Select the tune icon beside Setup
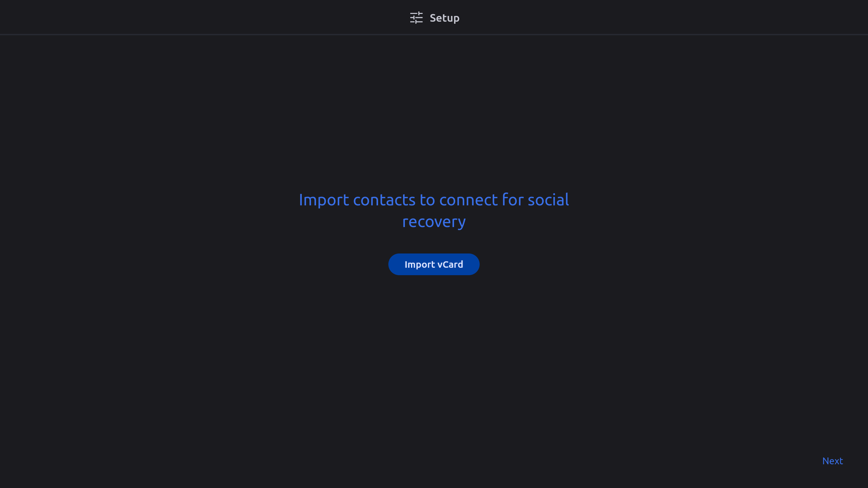The height and width of the screenshot is (488, 868). point(416,18)
